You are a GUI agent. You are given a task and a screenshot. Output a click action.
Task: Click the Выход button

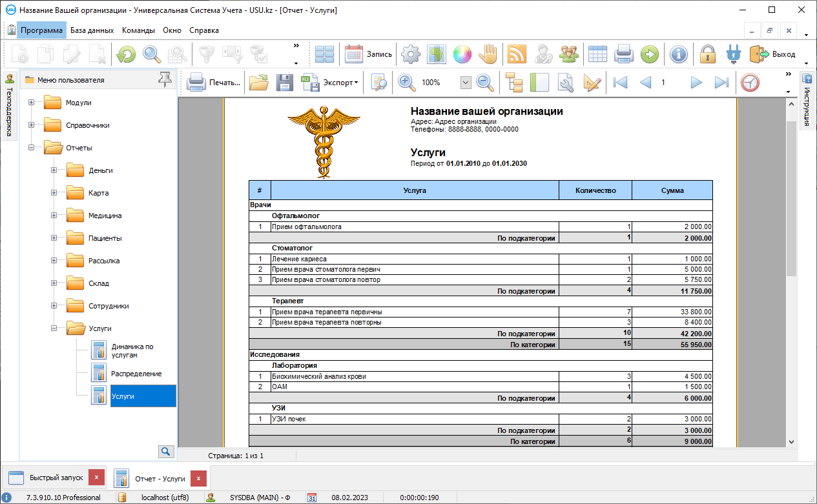[x=773, y=54]
